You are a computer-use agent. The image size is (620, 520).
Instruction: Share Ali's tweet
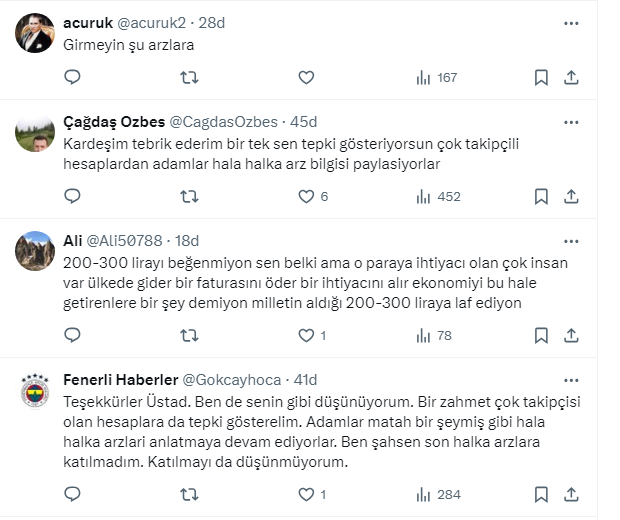pyautogui.click(x=571, y=336)
